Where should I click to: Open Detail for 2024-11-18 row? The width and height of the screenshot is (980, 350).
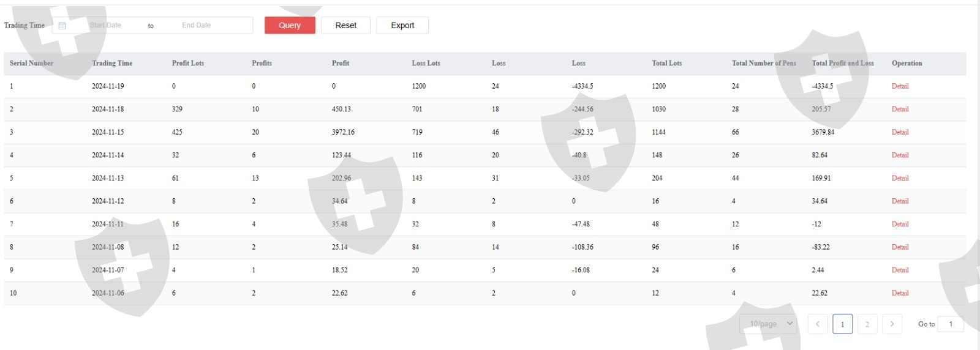[x=900, y=109]
